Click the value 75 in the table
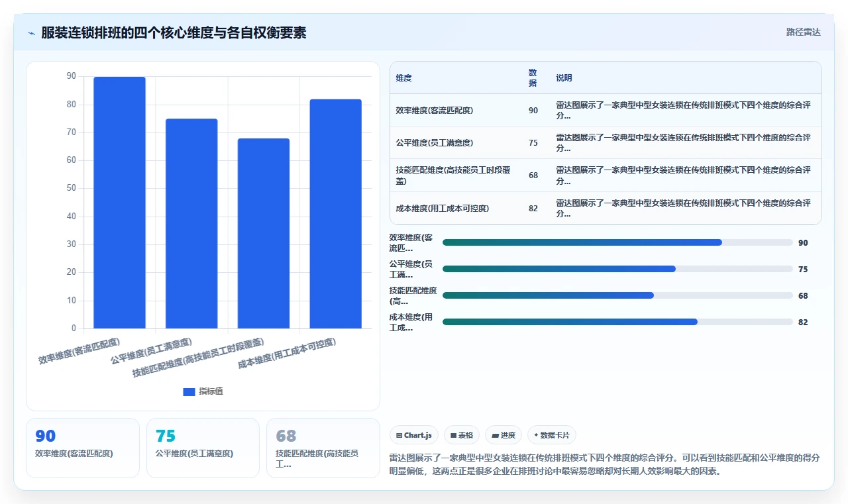The width and height of the screenshot is (848, 504). [x=533, y=143]
